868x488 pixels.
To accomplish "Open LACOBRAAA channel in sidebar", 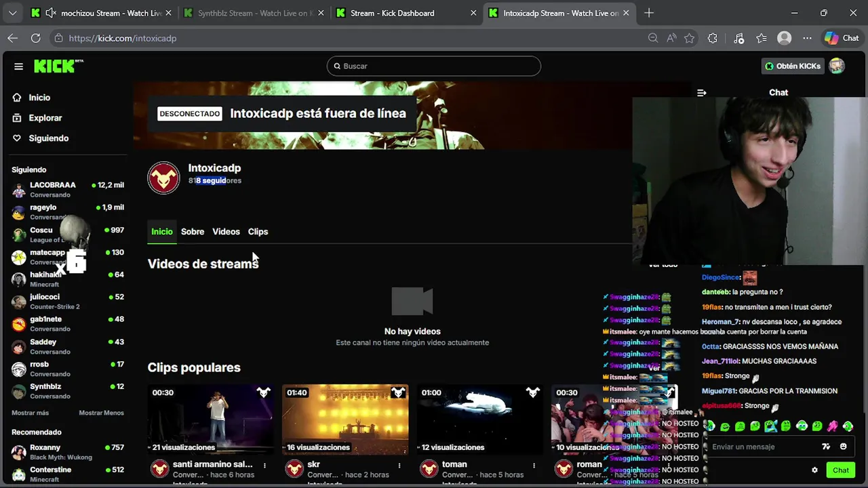I will (68, 190).
